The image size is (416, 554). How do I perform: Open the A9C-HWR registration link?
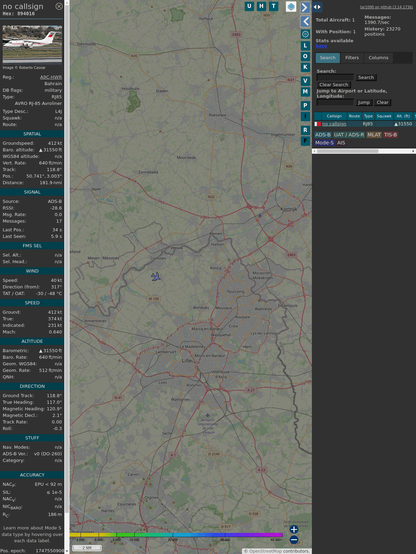[x=51, y=77]
